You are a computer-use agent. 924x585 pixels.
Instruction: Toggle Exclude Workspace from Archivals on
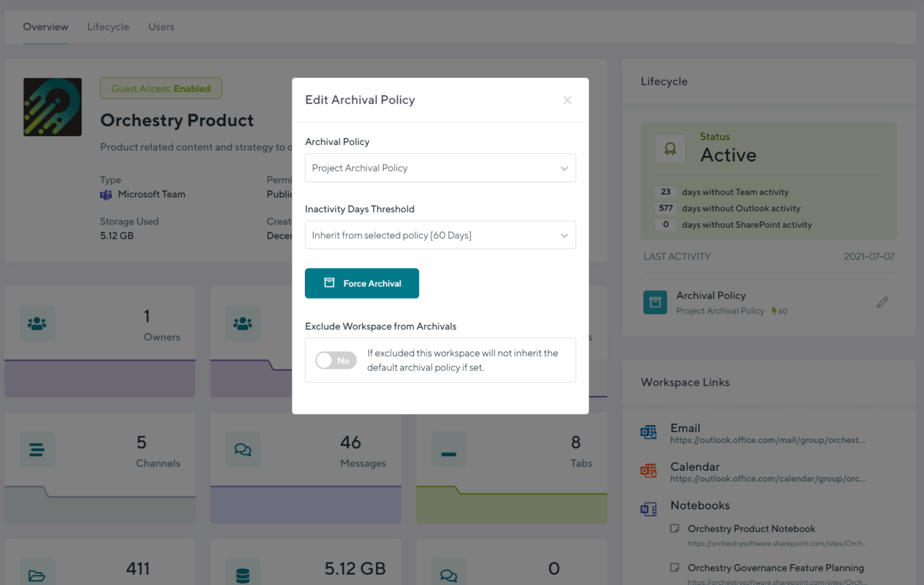(x=336, y=360)
